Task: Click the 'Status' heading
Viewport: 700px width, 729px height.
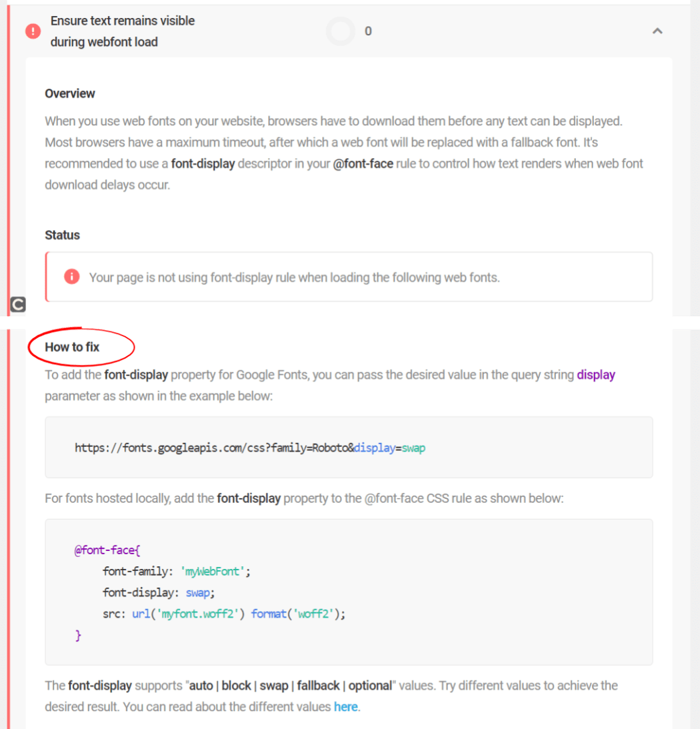Action: point(62,235)
